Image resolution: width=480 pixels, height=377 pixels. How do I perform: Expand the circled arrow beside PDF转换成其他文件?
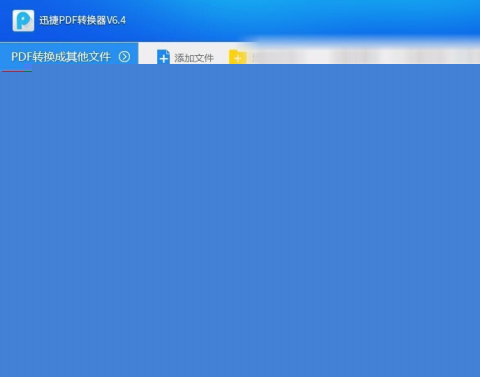click(124, 57)
